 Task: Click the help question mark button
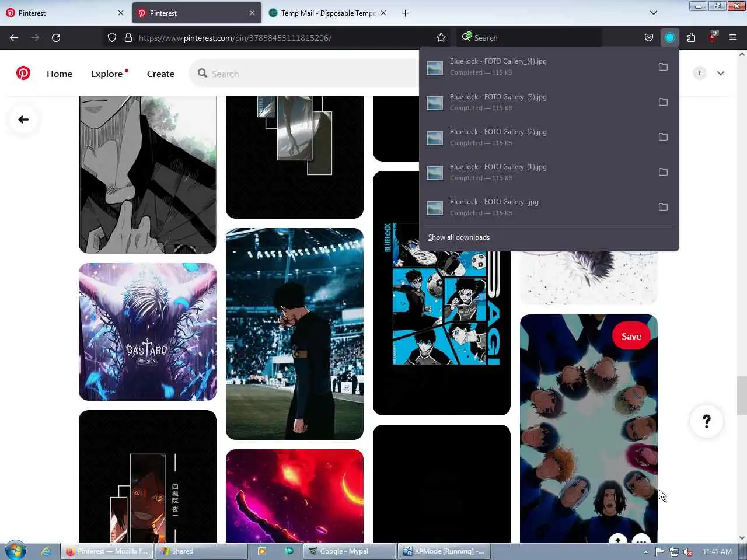pyautogui.click(x=707, y=421)
